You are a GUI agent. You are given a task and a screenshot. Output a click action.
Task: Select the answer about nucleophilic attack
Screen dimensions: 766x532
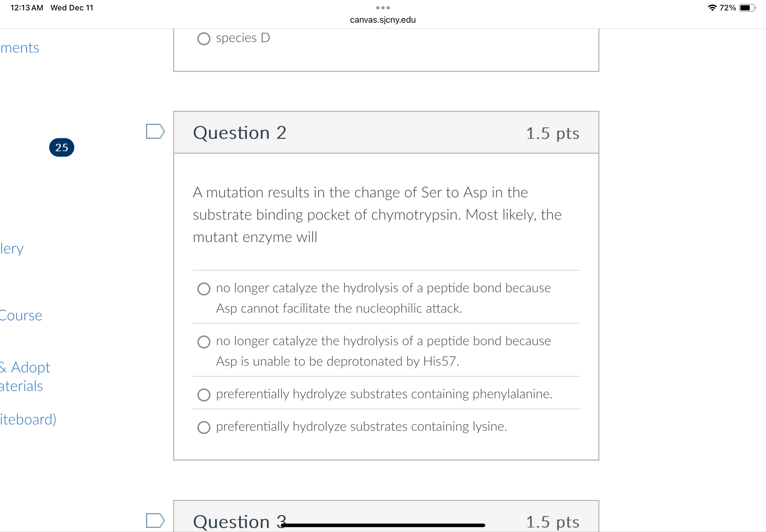pyautogui.click(x=204, y=289)
